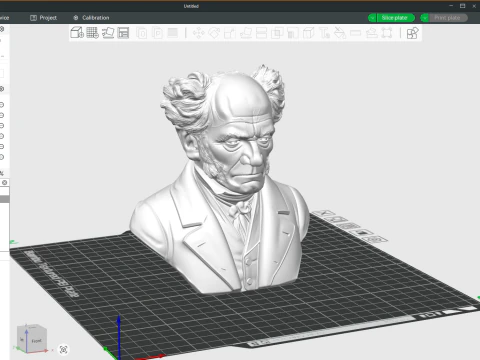Viewport: 480px width, 360px height.
Task: Toggle the plate lock icon beside bed
Action: point(363,232)
